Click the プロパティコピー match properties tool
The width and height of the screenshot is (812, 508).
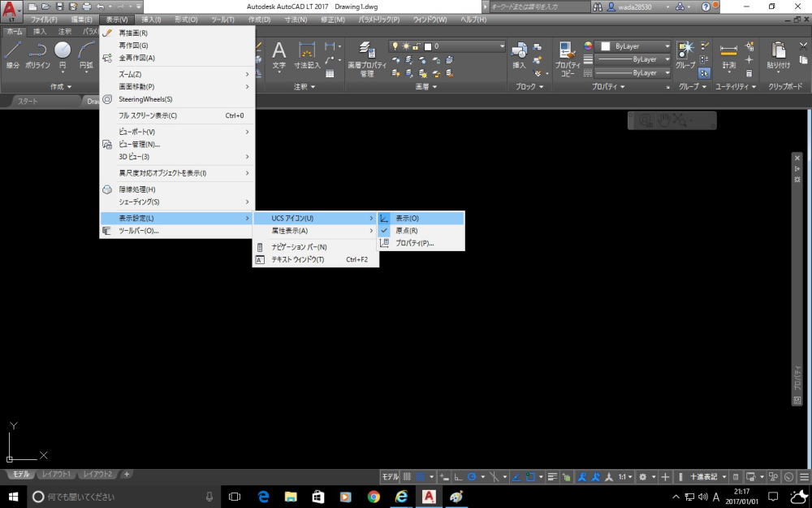click(568, 59)
